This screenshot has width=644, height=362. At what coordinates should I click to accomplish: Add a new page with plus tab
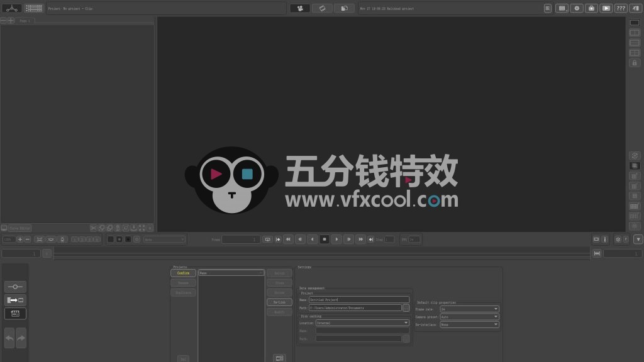pos(11,21)
